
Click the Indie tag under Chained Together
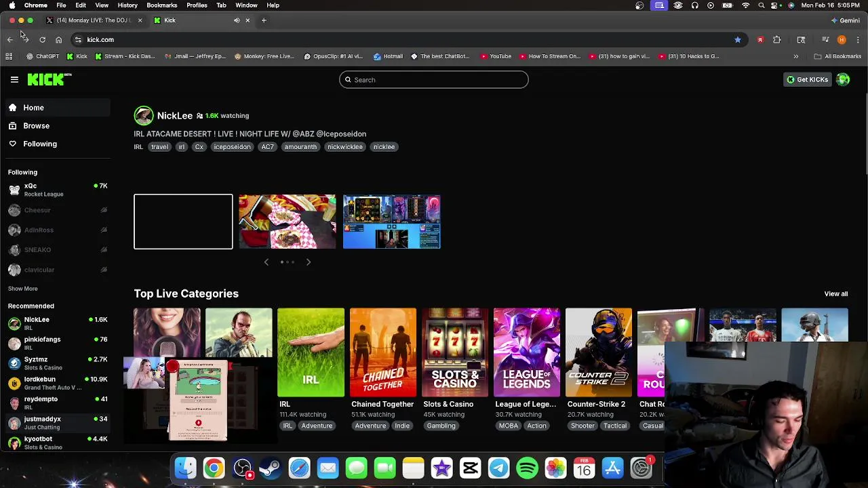402,426
